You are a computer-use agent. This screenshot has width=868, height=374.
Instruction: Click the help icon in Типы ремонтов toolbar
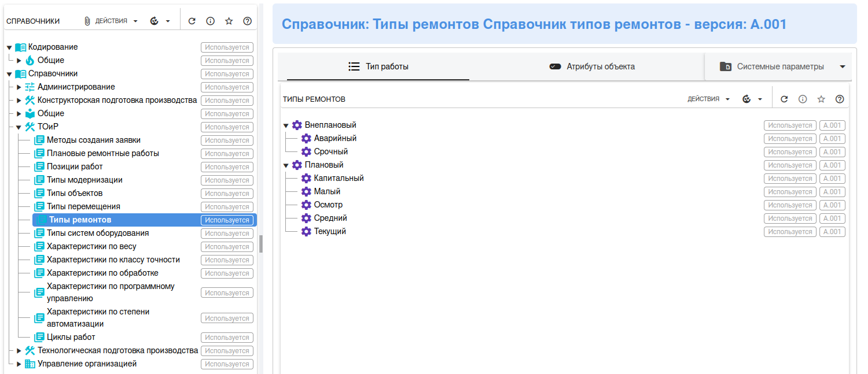(x=840, y=99)
